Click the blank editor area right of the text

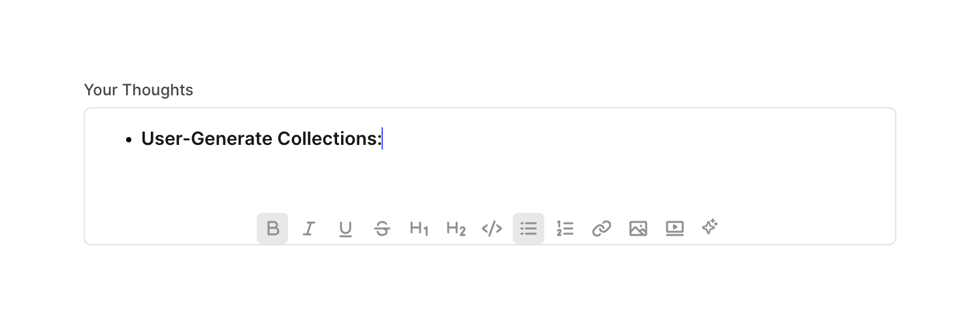pyautogui.click(x=621, y=139)
